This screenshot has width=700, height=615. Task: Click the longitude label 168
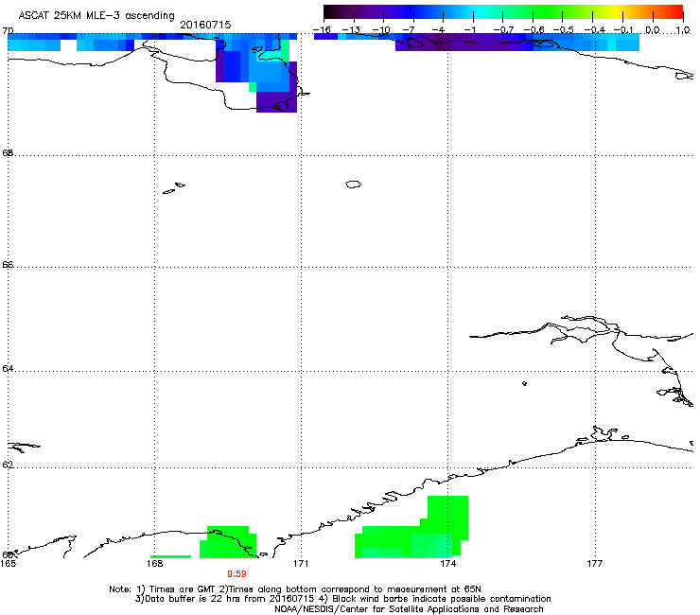[154, 564]
